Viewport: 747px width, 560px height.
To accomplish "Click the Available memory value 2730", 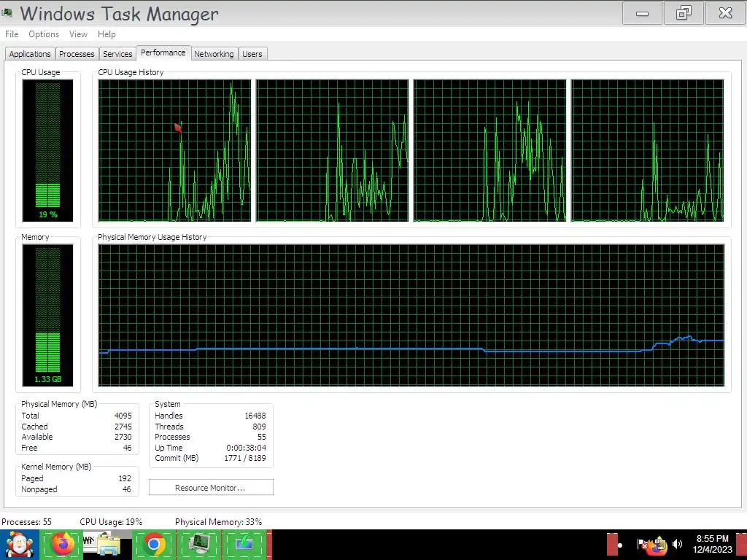I will (x=123, y=437).
